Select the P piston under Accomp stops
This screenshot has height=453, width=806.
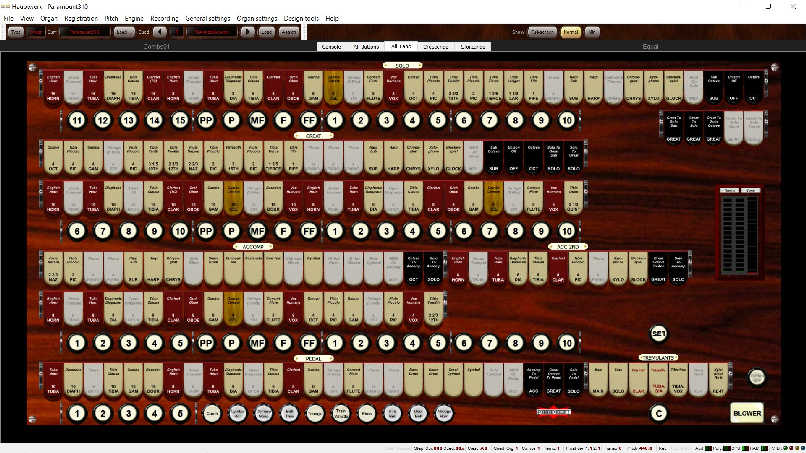click(x=231, y=342)
